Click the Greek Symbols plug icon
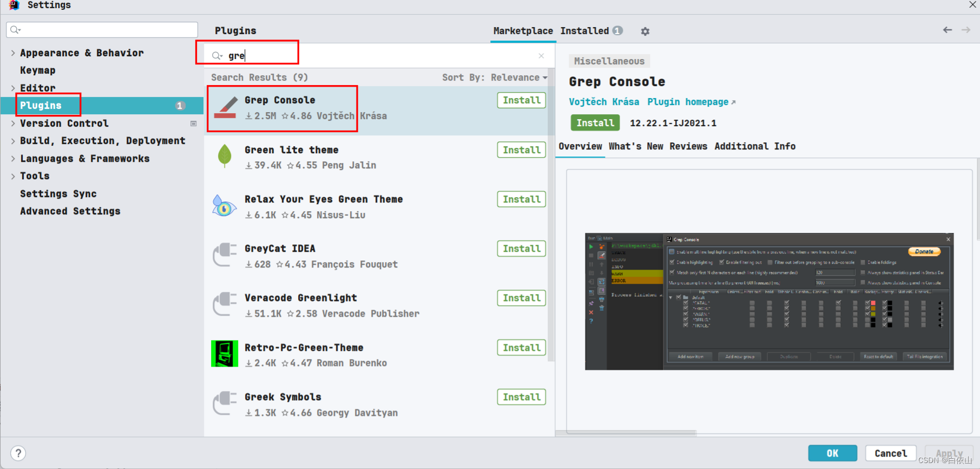The image size is (980, 469). pos(225,403)
